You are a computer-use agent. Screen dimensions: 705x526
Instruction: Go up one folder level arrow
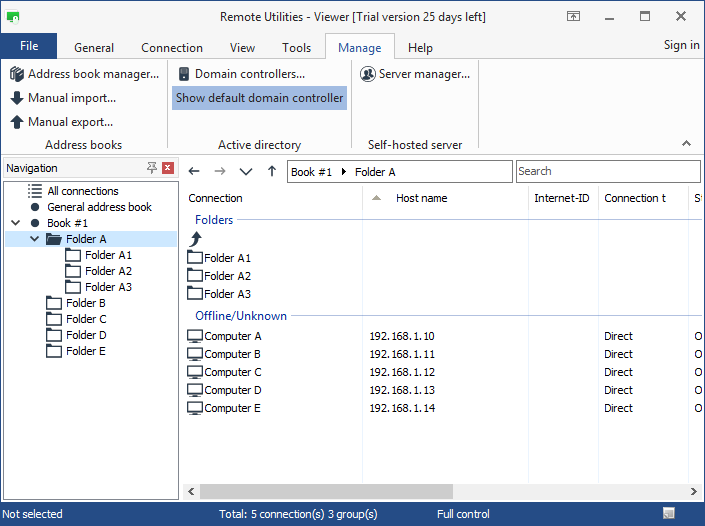point(272,172)
